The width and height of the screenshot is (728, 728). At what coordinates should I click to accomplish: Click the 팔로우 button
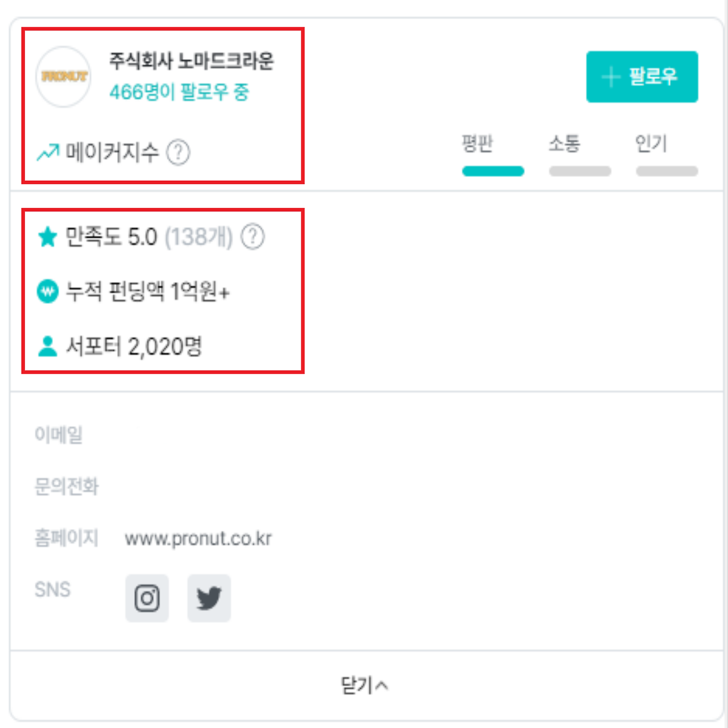pos(642,77)
